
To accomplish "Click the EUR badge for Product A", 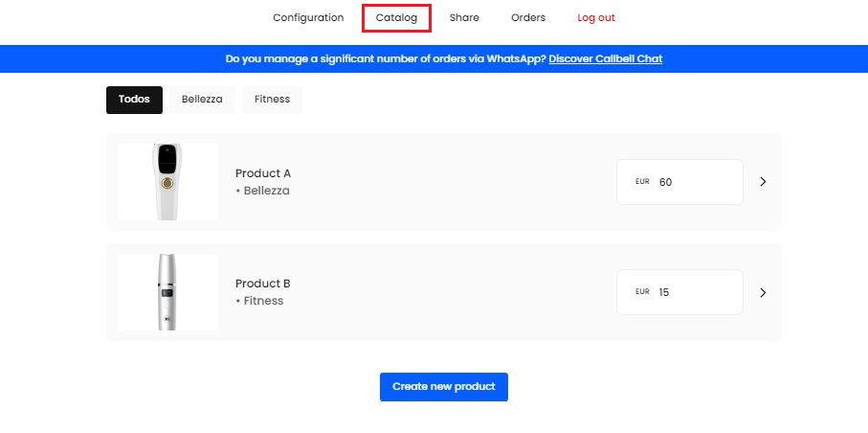I will (642, 182).
